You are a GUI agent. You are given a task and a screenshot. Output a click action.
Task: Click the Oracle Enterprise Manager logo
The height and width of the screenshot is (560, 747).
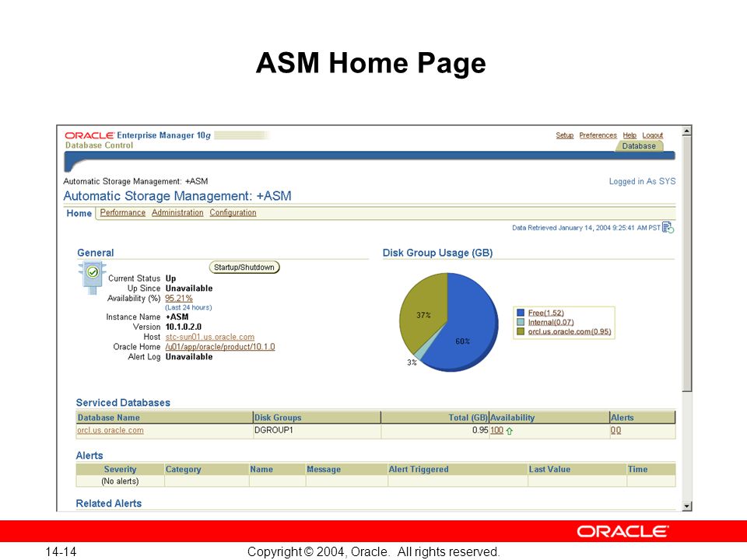pyautogui.click(x=138, y=135)
